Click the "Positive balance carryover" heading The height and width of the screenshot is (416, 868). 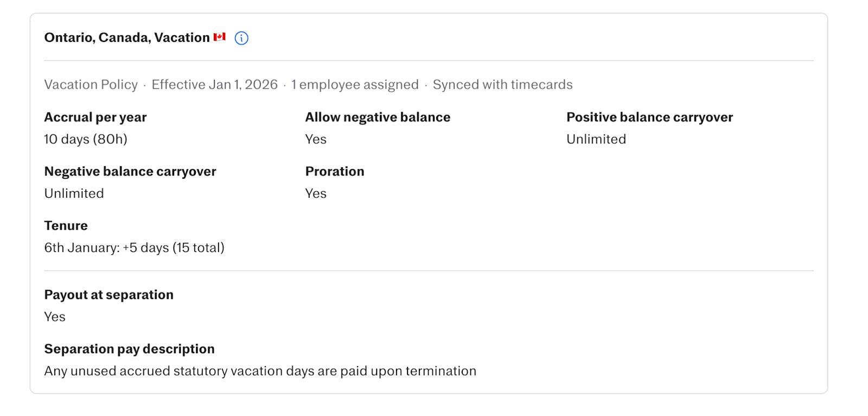(x=649, y=117)
